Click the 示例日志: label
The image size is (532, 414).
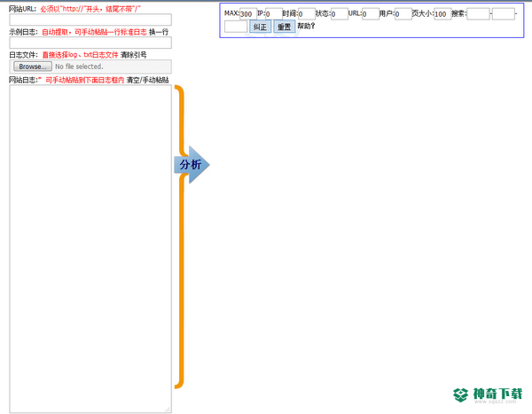coord(23,32)
